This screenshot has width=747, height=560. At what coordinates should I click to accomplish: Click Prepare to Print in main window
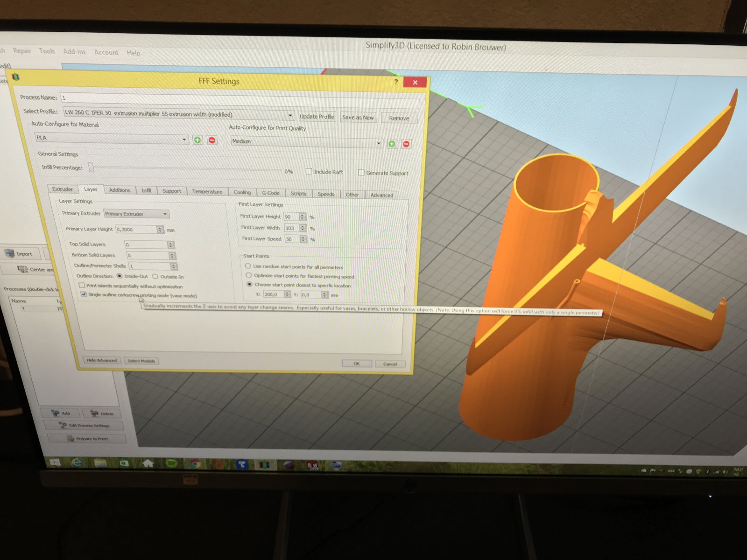click(87, 438)
